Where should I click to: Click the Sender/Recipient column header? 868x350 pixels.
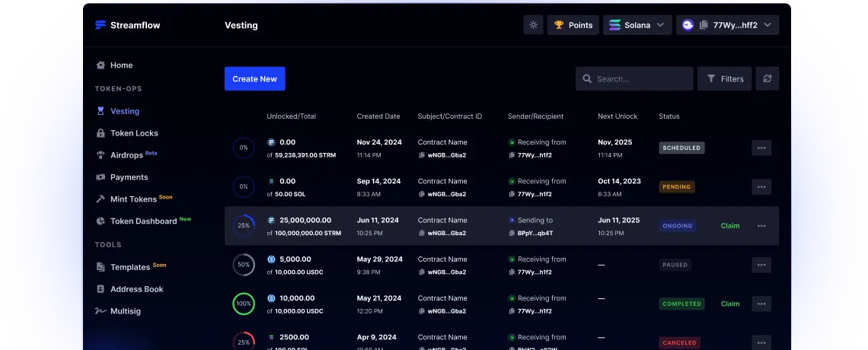[x=535, y=116]
